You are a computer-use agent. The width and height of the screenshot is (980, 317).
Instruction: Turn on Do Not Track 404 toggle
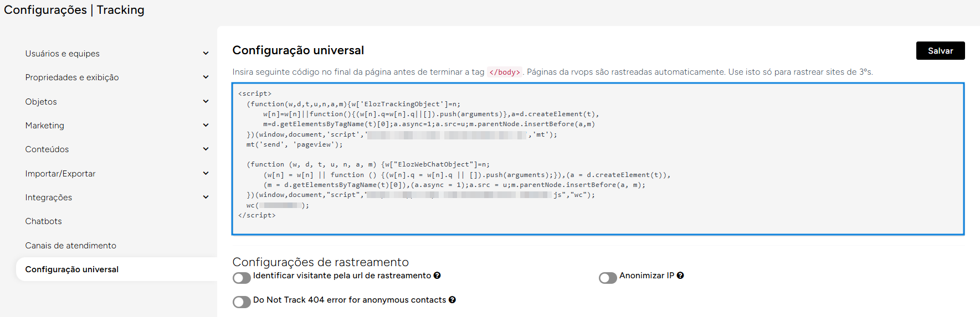click(x=242, y=302)
